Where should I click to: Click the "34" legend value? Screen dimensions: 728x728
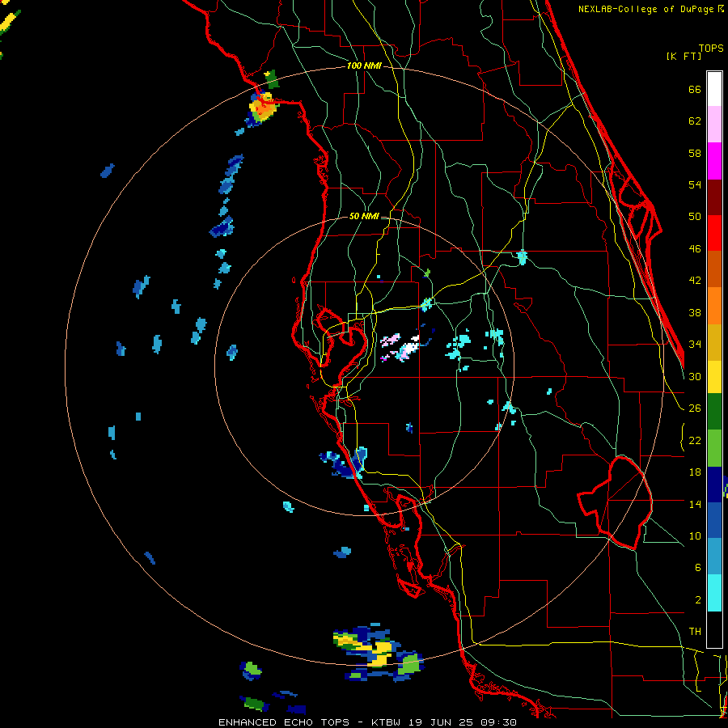695,344
